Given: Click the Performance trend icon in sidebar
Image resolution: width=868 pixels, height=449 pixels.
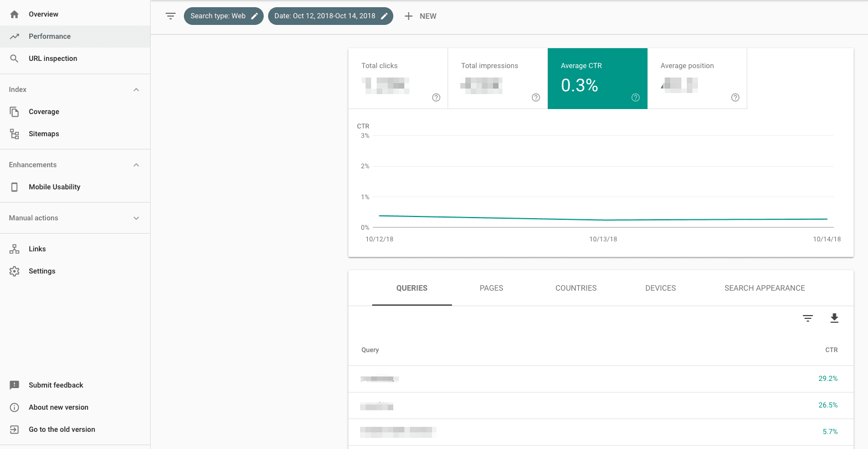Looking at the screenshot, I should tap(14, 36).
